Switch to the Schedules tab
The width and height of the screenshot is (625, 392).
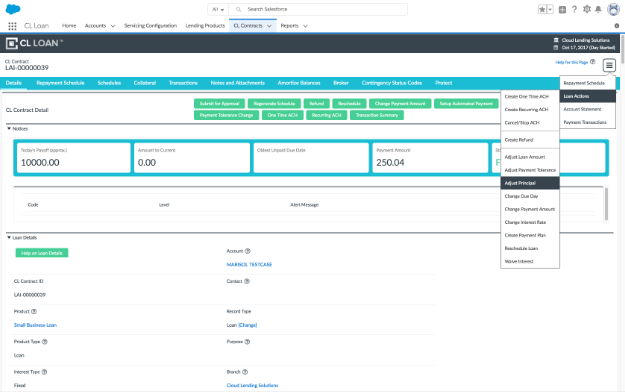[x=109, y=83]
